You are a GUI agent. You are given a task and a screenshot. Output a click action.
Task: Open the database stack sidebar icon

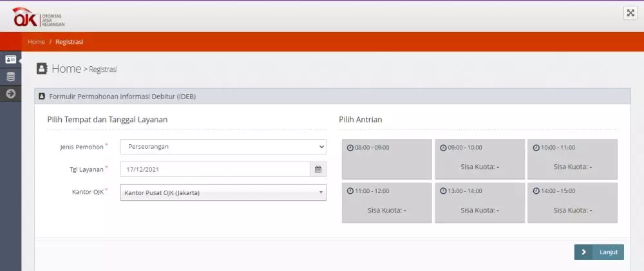[10, 77]
